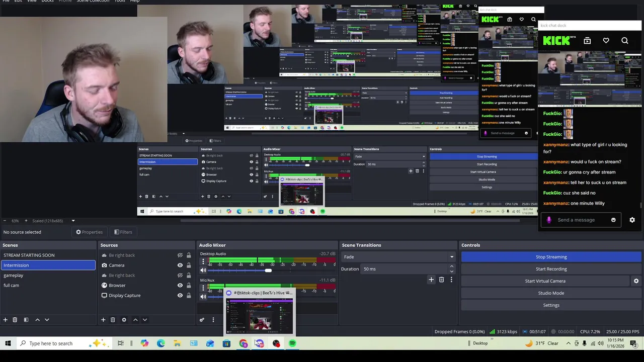Open Microsoft Edge from the taskbar
This screenshot has height=362, width=644.
160,343
